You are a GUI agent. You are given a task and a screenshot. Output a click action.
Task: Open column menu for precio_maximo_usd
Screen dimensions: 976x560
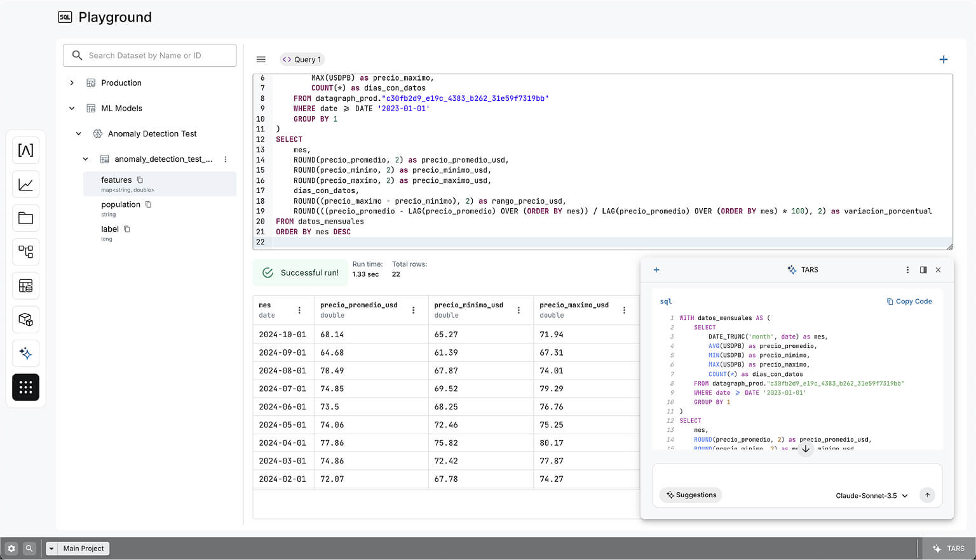point(624,310)
